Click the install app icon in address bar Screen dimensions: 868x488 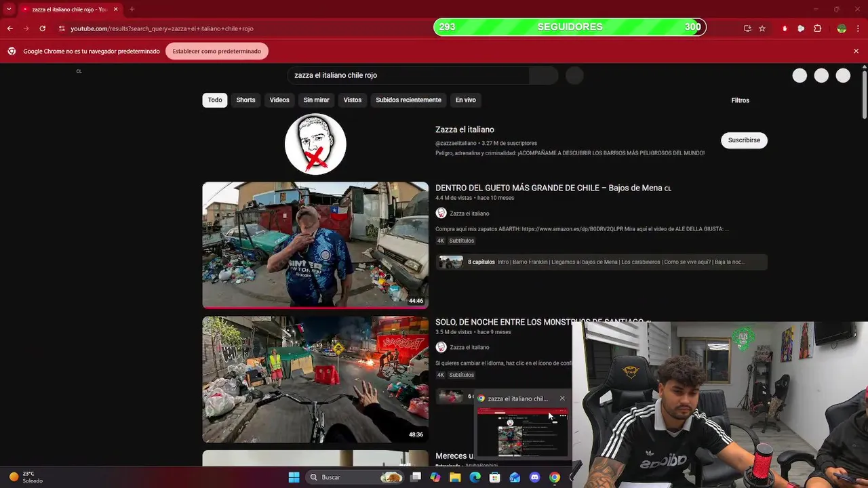(x=747, y=28)
